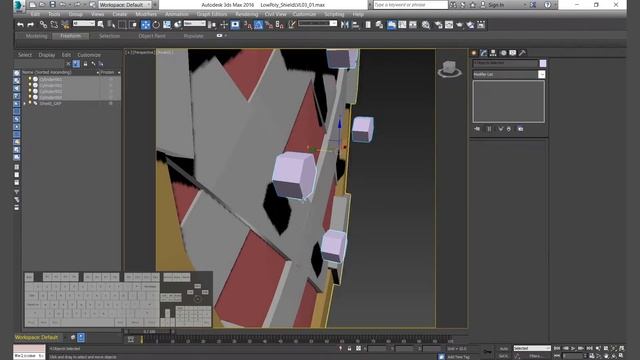This screenshot has height=360, width=640.
Task: Clear the Scene Explorer search filter
Action: point(68,64)
